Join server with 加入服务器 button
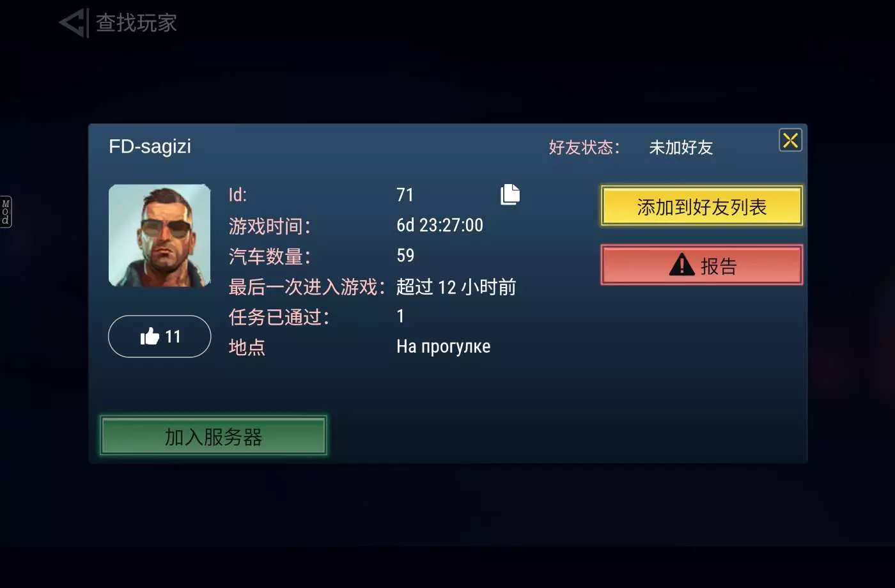This screenshot has height=588, width=895. 214,436
